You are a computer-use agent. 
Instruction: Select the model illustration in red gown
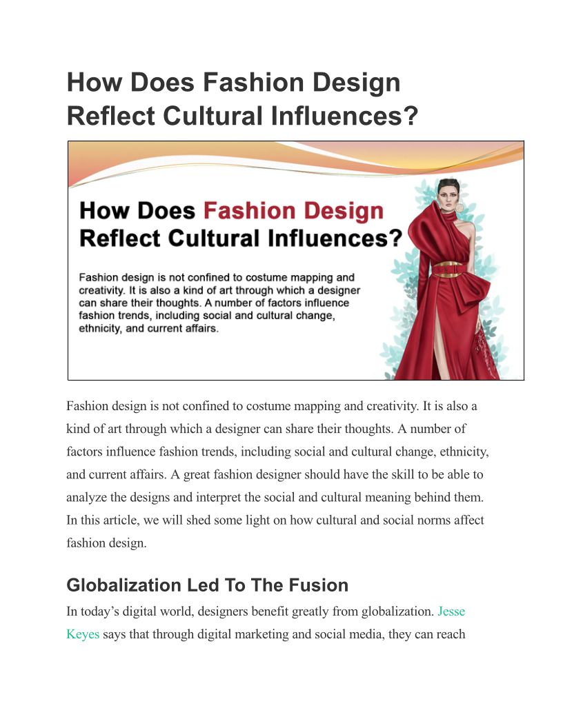[445, 279]
